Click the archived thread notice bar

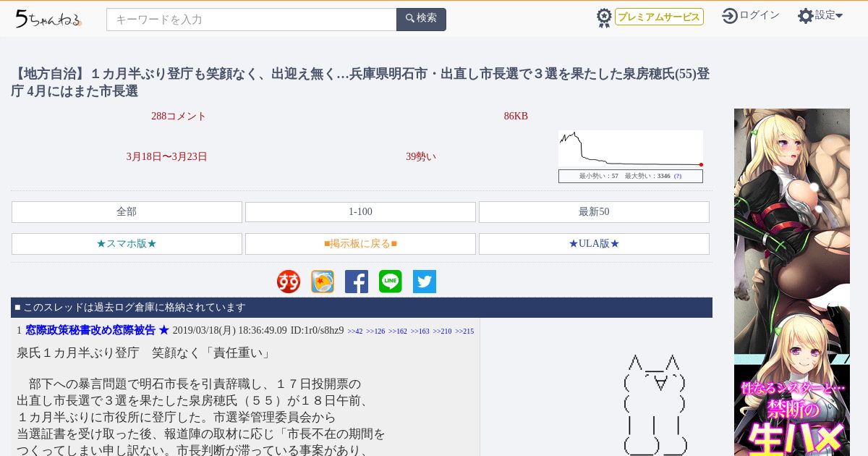[362, 308]
